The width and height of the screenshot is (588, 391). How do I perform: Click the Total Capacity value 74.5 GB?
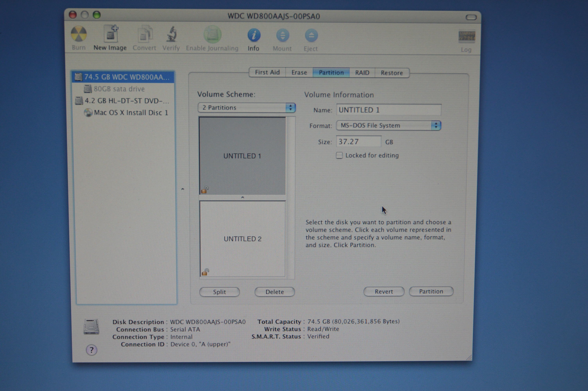(353, 321)
